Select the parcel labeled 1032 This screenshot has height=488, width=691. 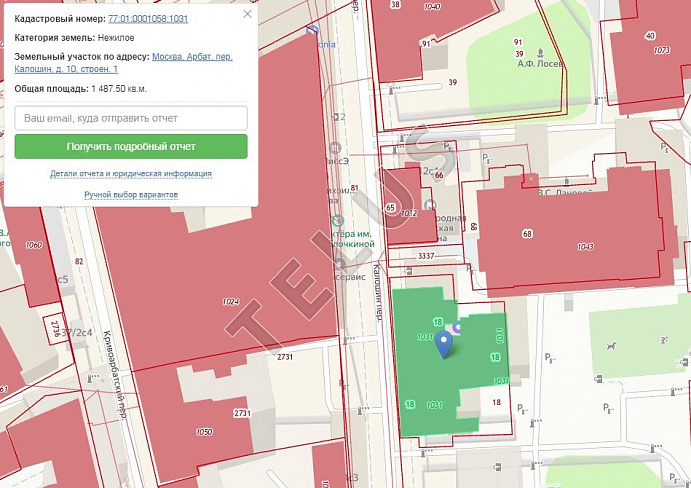tap(409, 213)
